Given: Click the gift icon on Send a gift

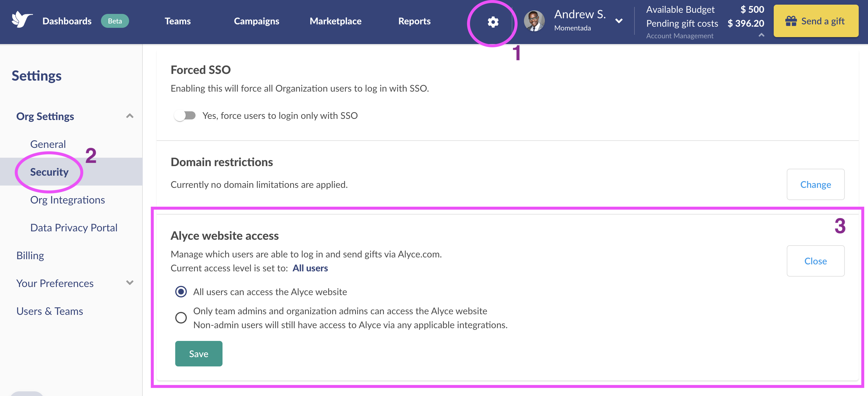Looking at the screenshot, I should click(791, 21).
